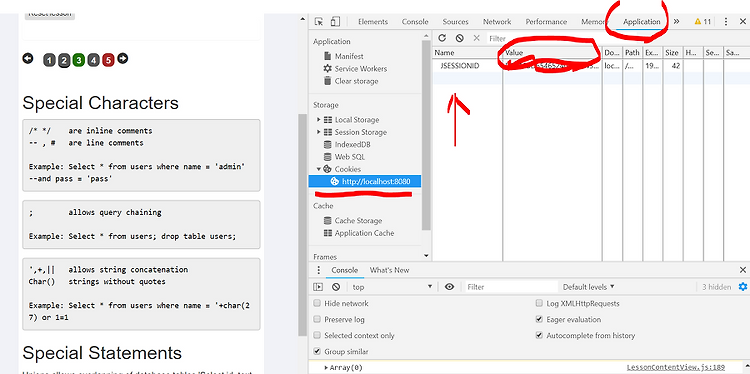This screenshot has height=374, width=750.
Task: Click the sidebar scroll down arrow
Action: [x=426, y=256]
